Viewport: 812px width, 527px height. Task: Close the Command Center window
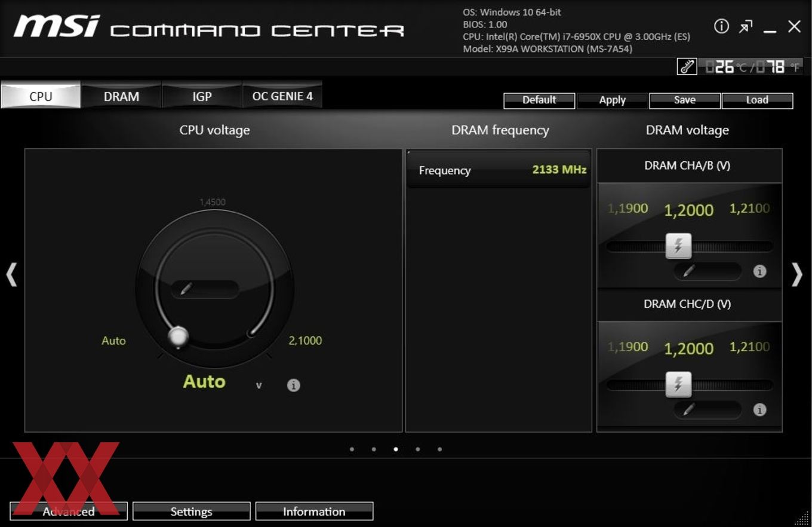coord(794,26)
